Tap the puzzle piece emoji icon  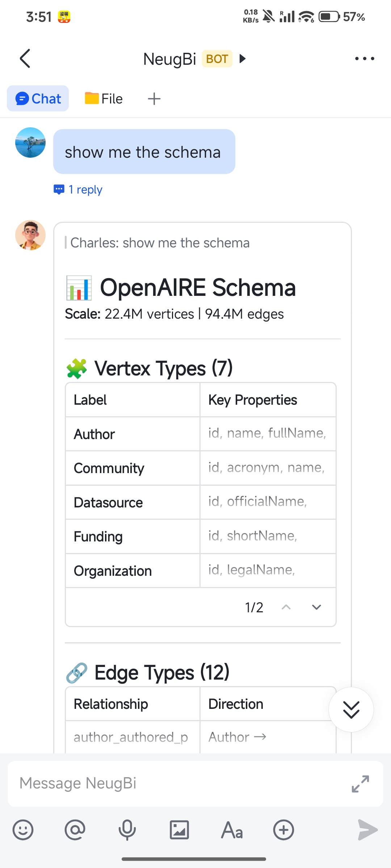[x=77, y=369]
